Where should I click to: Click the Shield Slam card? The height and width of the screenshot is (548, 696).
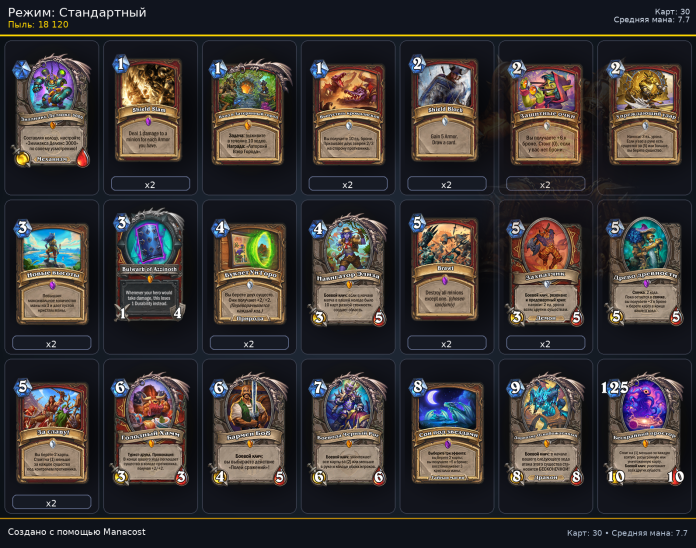pyautogui.click(x=149, y=111)
